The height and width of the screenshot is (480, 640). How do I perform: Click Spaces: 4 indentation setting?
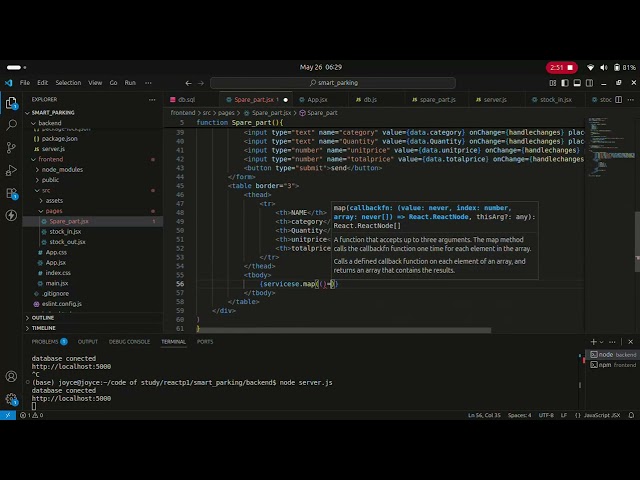519,415
